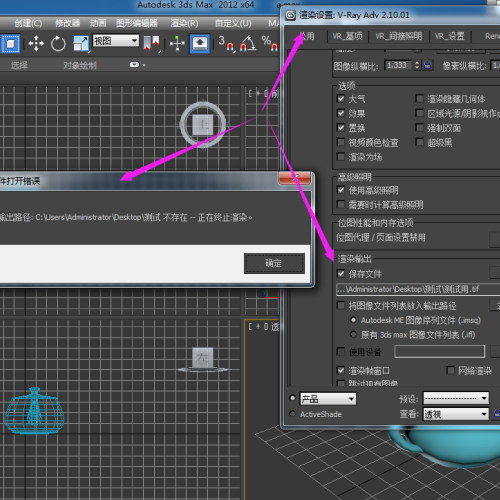Toggle the Angle Snap icon
The image size is (500, 500).
coord(248,44)
